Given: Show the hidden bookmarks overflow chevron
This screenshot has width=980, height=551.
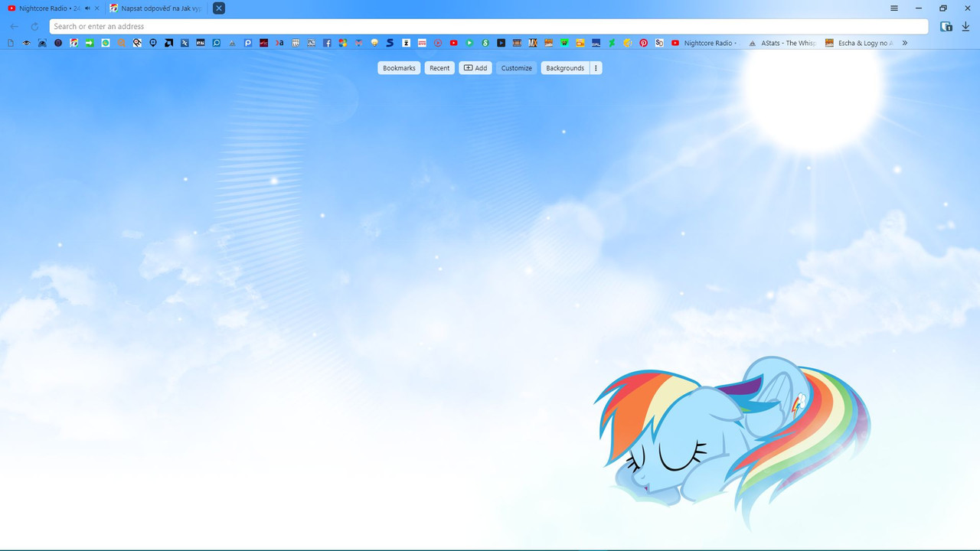Looking at the screenshot, I should point(905,43).
